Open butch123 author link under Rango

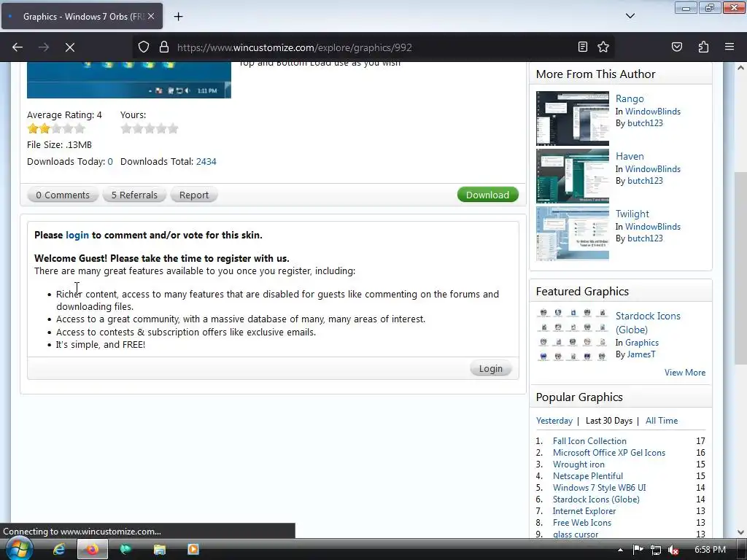(645, 122)
